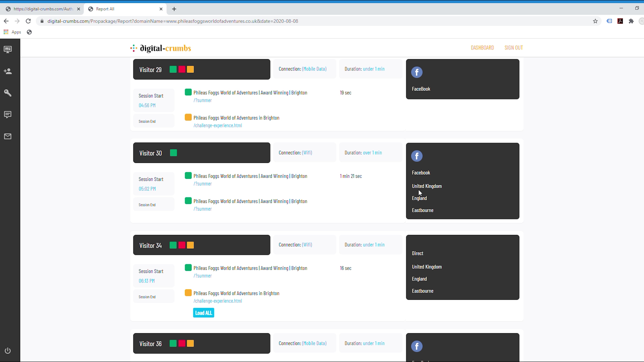Open the browser extensions puzzle icon
Viewport: 644px width, 362px height.
click(x=631, y=21)
